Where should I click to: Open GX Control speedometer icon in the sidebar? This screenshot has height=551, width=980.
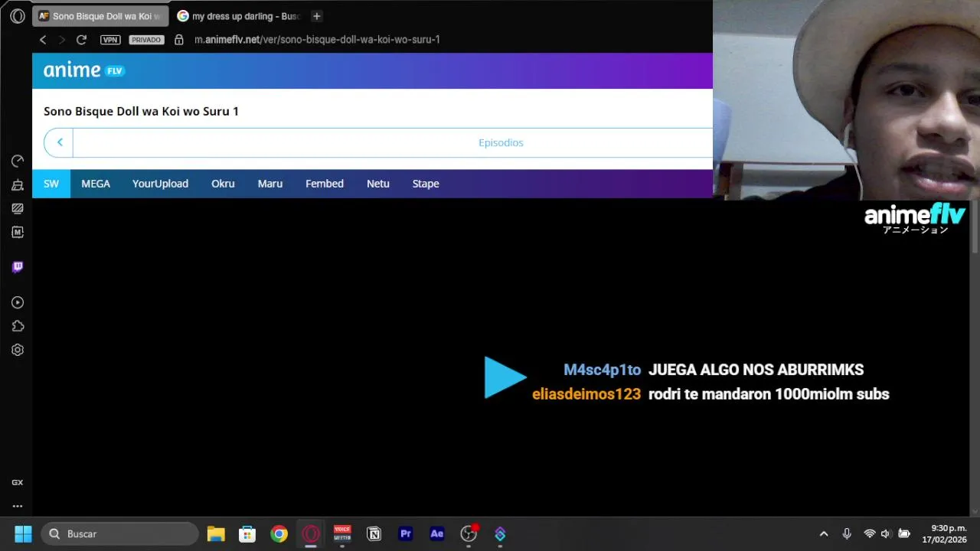(18, 161)
